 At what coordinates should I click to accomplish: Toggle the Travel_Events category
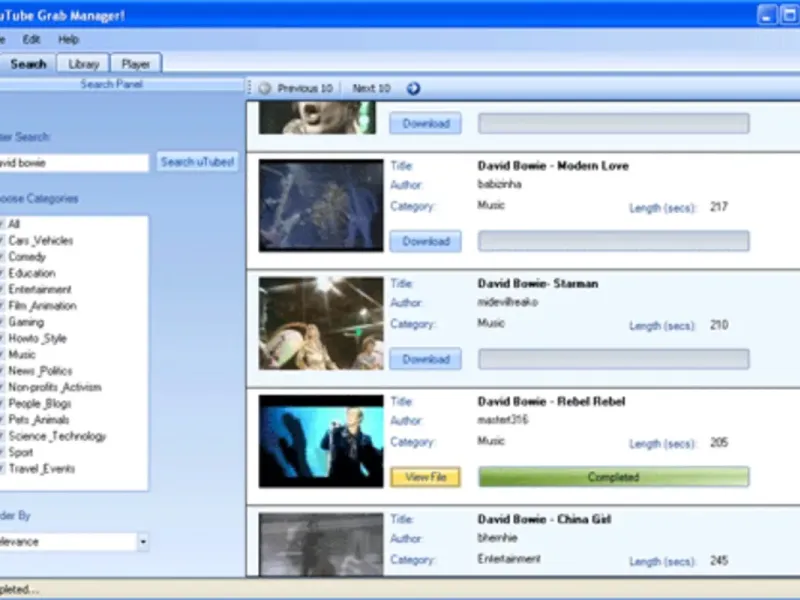pos(41,469)
